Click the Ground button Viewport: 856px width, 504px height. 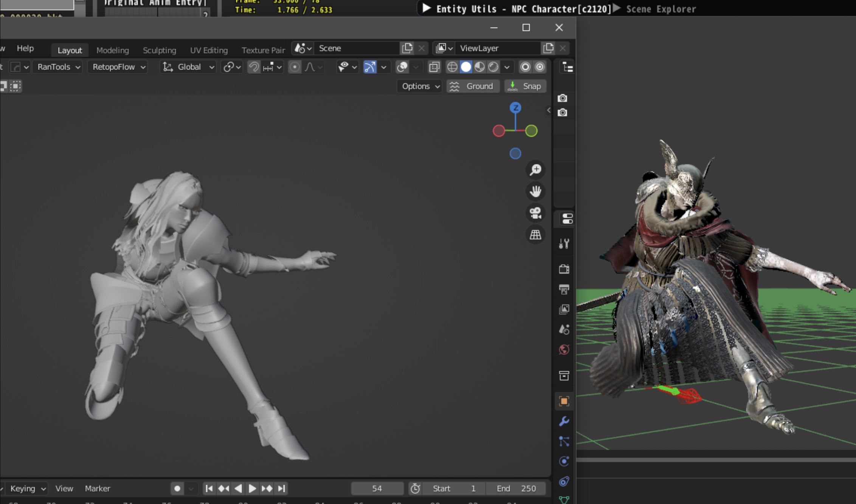[x=473, y=86]
